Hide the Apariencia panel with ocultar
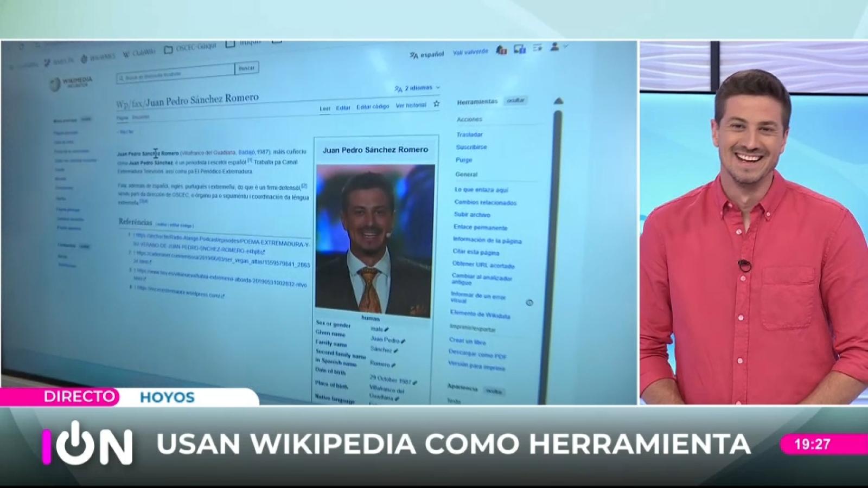Screen dimensions: 868x488 494,391
